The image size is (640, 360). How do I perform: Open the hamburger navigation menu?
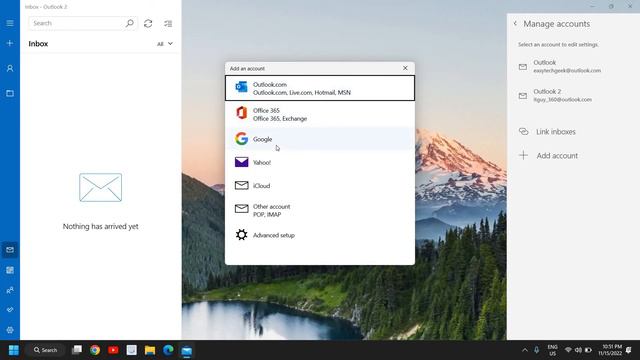(x=10, y=23)
